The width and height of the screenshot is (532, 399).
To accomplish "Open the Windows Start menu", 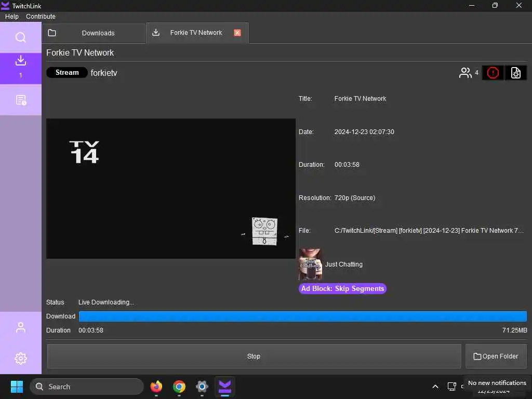I will pyautogui.click(x=17, y=387).
